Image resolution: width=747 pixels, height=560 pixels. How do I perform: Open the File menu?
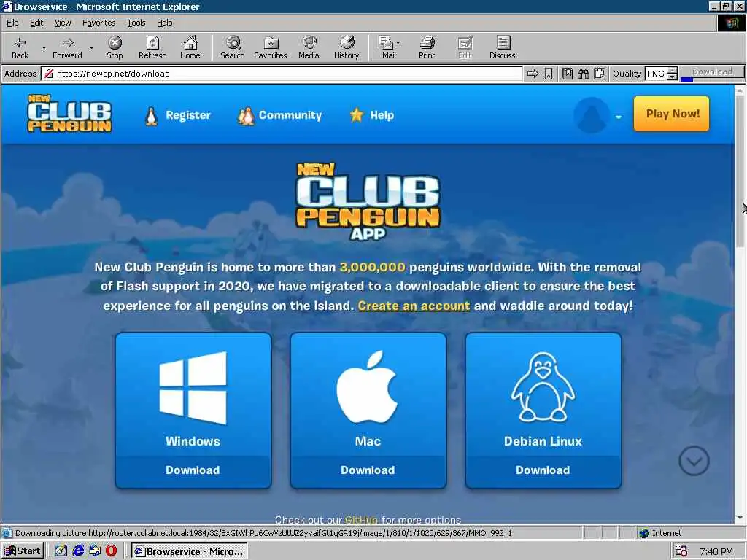point(12,23)
